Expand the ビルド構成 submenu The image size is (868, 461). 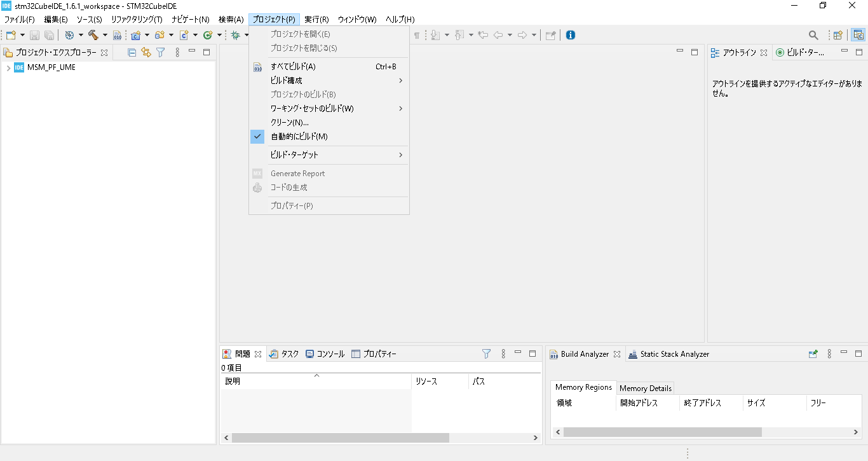(329, 81)
